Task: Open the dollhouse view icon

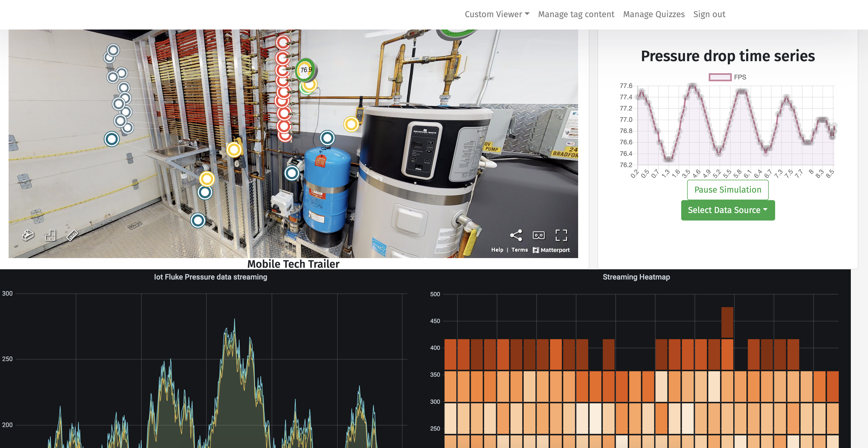Action: pos(28,235)
